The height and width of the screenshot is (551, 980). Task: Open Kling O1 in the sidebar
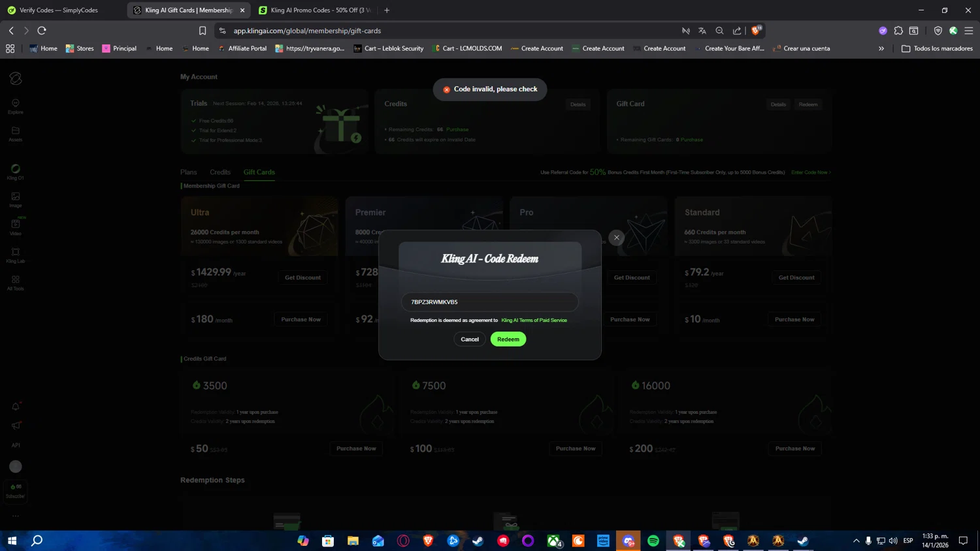[x=16, y=172]
